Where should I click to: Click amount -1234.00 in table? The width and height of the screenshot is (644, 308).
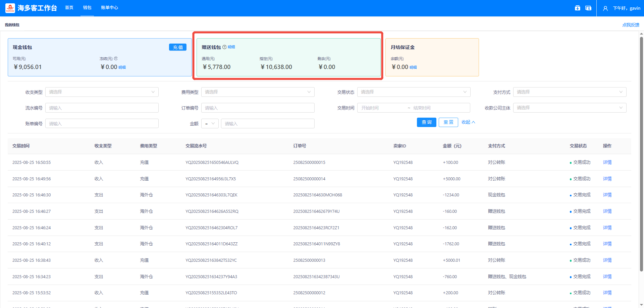pos(451,195)
